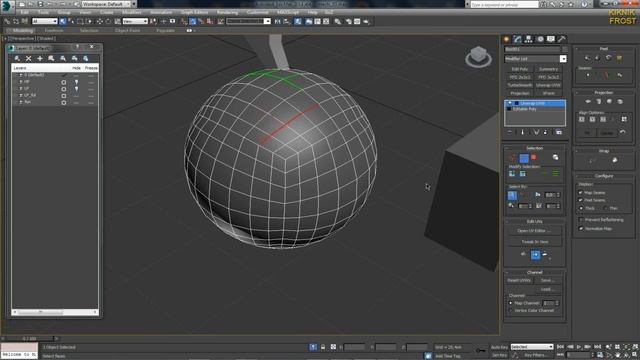This screenshot has width=640, height=360.
Task: Open the Customize menu
Action: coord(258,12)
